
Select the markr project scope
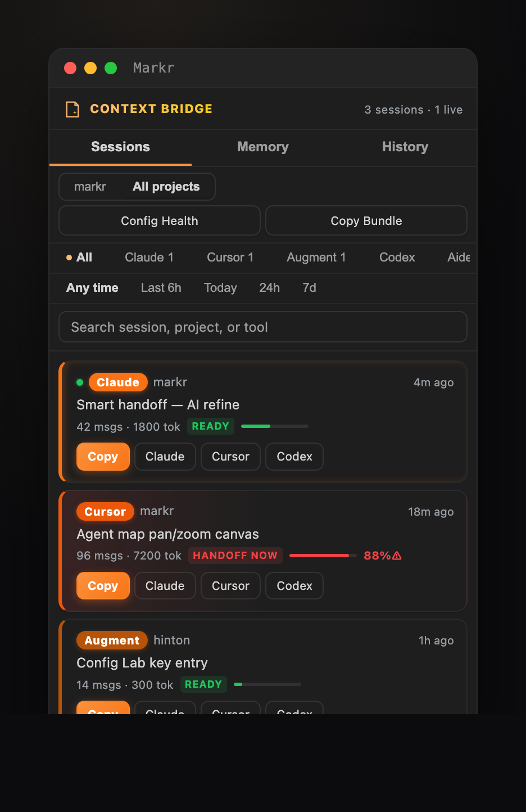point(90,187)
